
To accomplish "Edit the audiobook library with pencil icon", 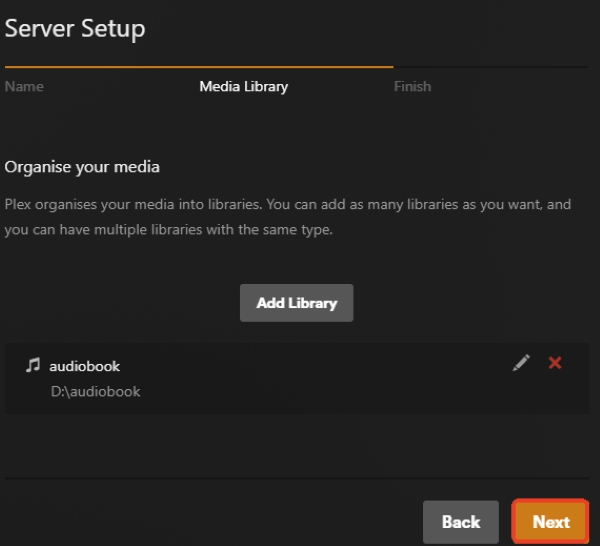I will 521,362.
